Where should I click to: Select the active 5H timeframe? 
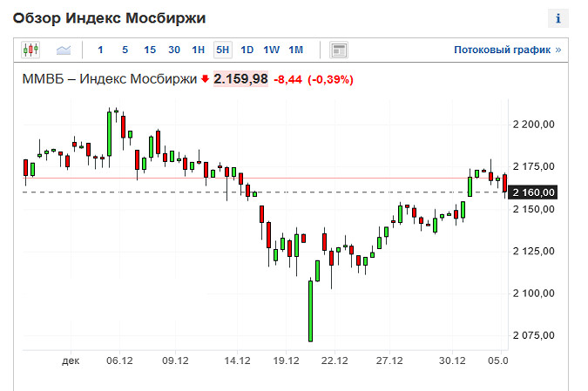point(223,50)
